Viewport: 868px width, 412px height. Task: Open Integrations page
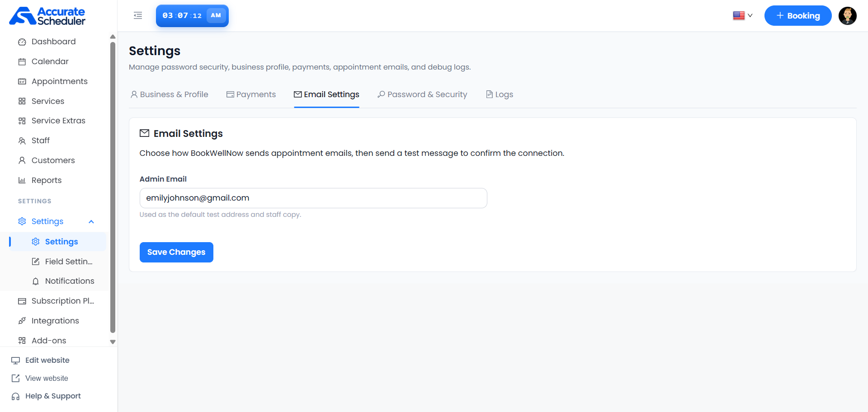coord(54,321)
